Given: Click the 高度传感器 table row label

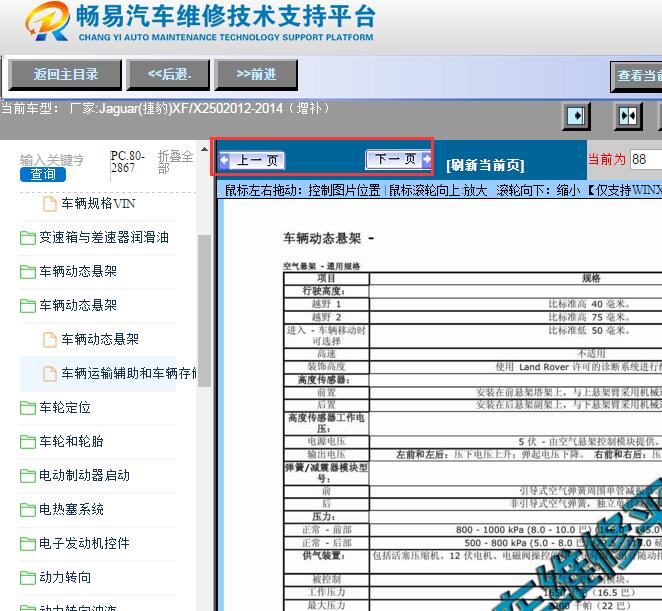Looking at the screenshot, I should click(x=324, y=380).
